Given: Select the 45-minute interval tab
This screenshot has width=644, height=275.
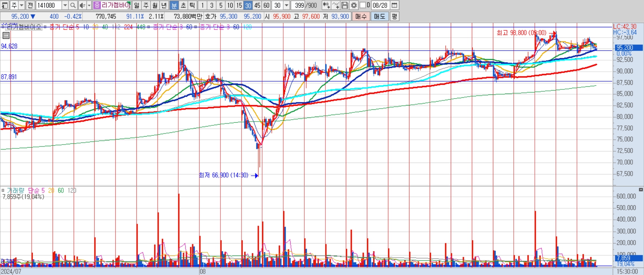Looking at the screenshot, I should (257, 5).
